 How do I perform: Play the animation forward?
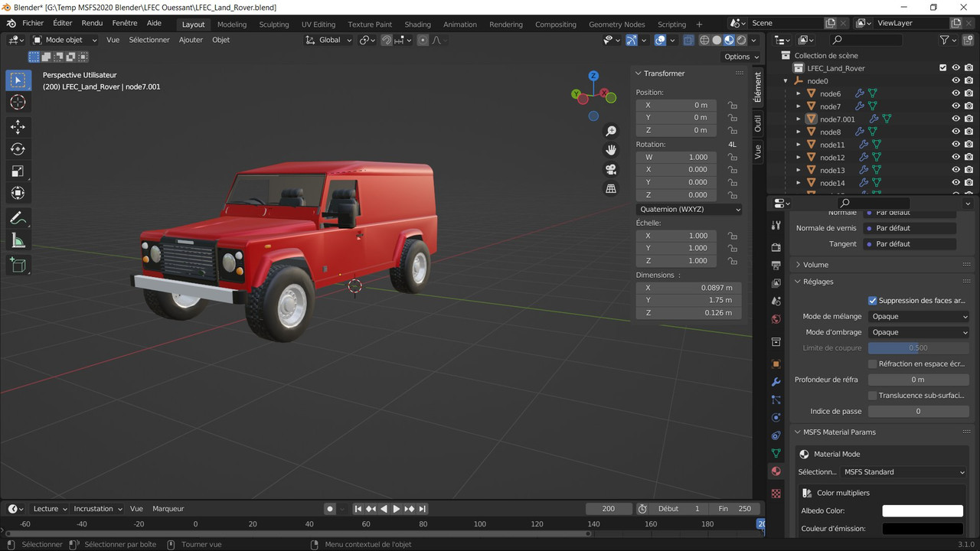coord(397,509)
